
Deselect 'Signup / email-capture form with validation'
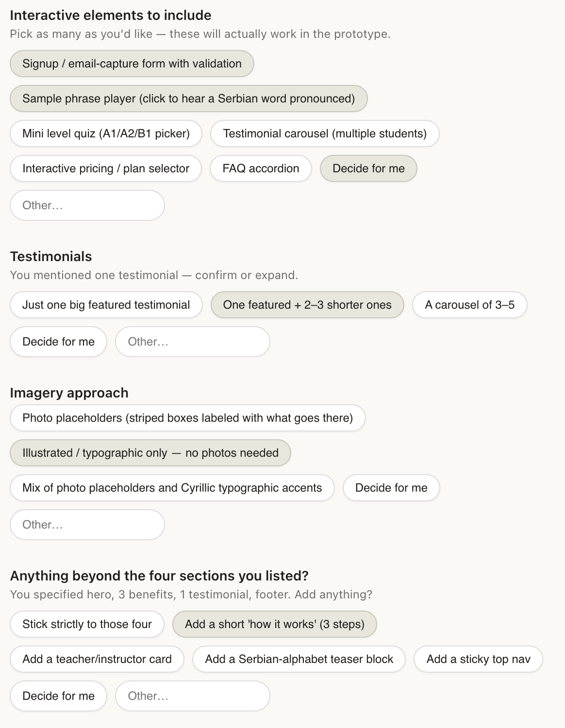[x=132, y=64]
